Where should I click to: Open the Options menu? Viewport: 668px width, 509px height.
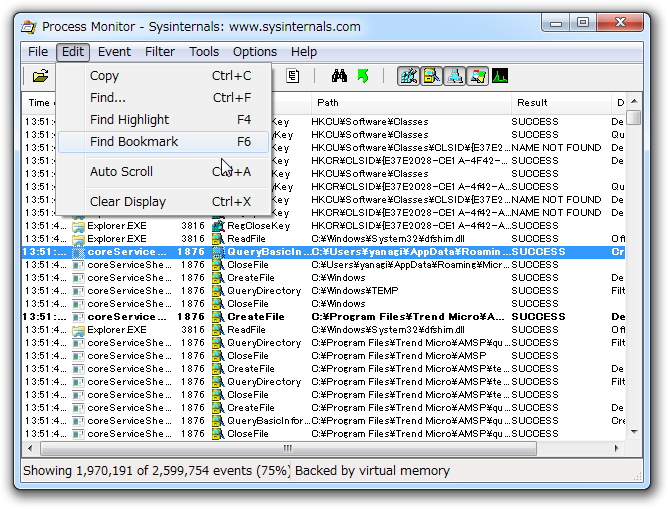pos(255,52)
